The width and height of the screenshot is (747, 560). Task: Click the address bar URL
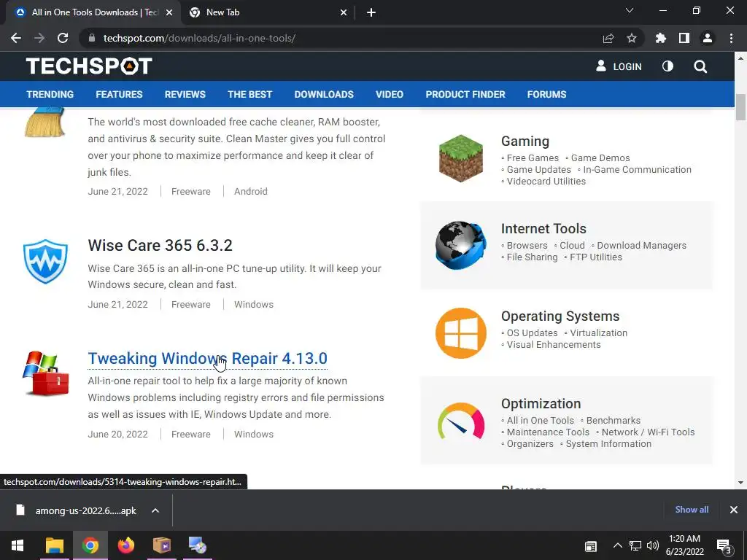point(200,38)
